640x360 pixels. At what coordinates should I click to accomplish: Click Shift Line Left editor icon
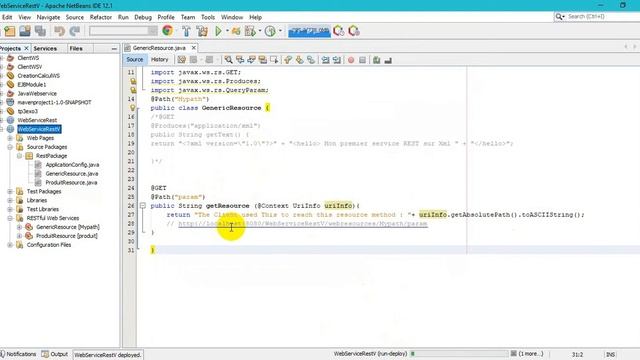(325, 60)
